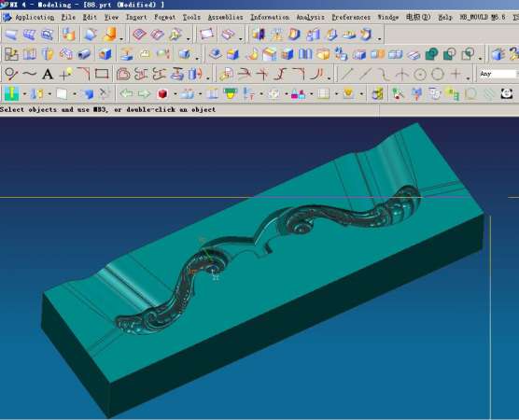Select the Spline curve tool

pos(29,74)
